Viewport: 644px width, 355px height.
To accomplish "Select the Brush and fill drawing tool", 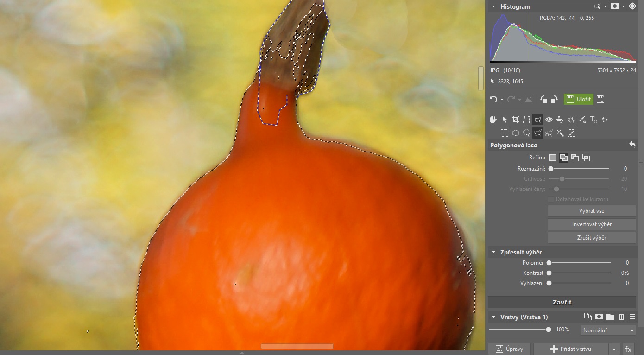I will (x=582, y=120).
